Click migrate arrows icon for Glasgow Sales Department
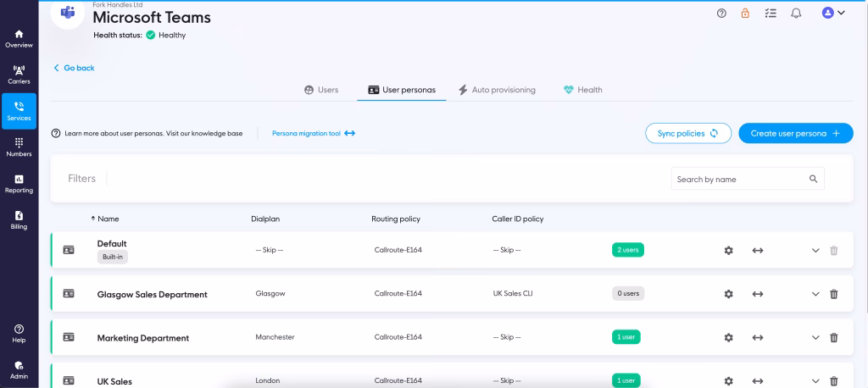This screenshot has height=388, width=868. (758, 294)
